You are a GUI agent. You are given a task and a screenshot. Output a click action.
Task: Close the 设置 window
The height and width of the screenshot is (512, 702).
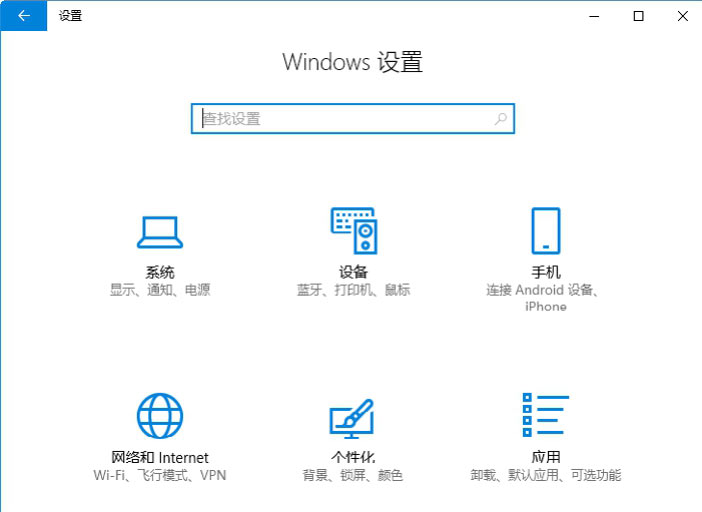coord(682,16)
